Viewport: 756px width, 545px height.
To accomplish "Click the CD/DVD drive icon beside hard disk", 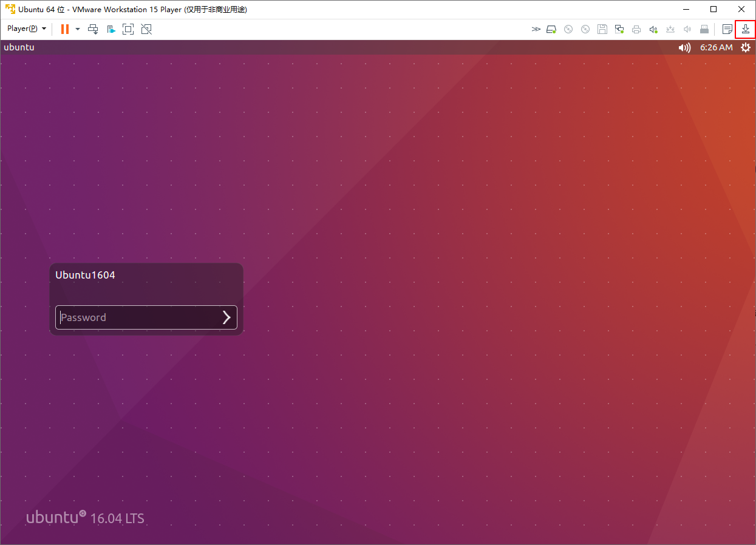I will coord(568,29).
